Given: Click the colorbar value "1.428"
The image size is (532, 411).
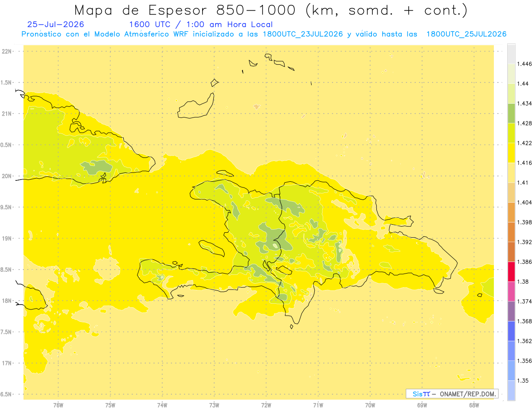Looking at the screenshot, I should 524,123.
